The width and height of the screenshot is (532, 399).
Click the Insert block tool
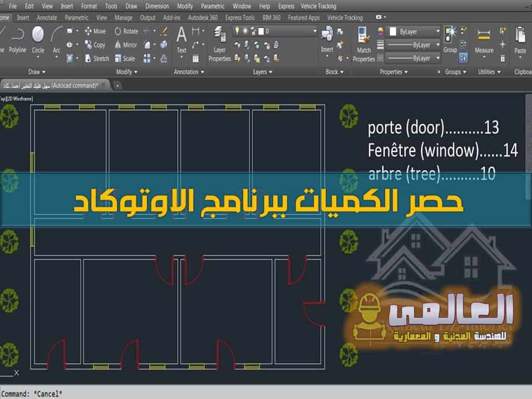[x=327, y=40]
